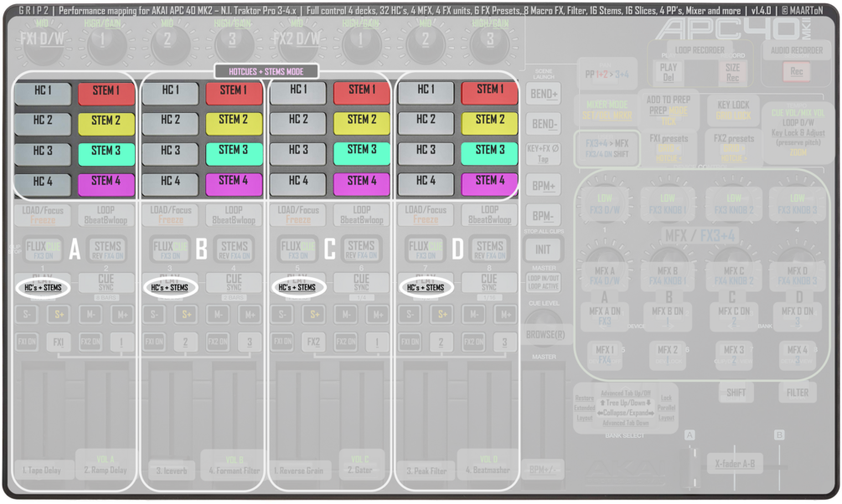The image size is (842, 504).
Task: Click the S+ button on deck A
Action: point(59,315)
